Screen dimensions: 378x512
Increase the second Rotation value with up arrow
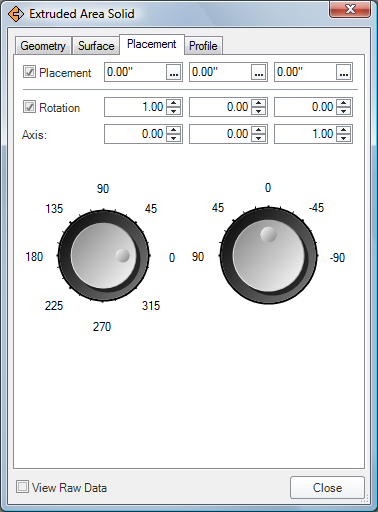click(259, 103)
